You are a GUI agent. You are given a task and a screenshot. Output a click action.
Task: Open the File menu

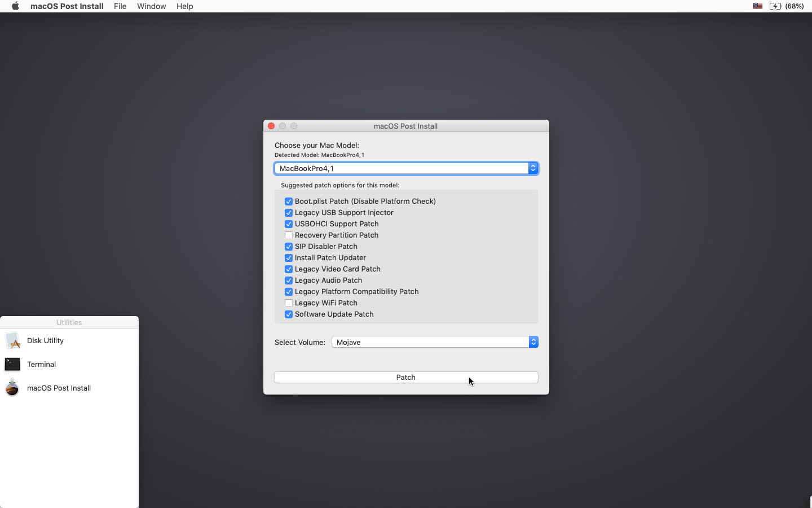120,6
